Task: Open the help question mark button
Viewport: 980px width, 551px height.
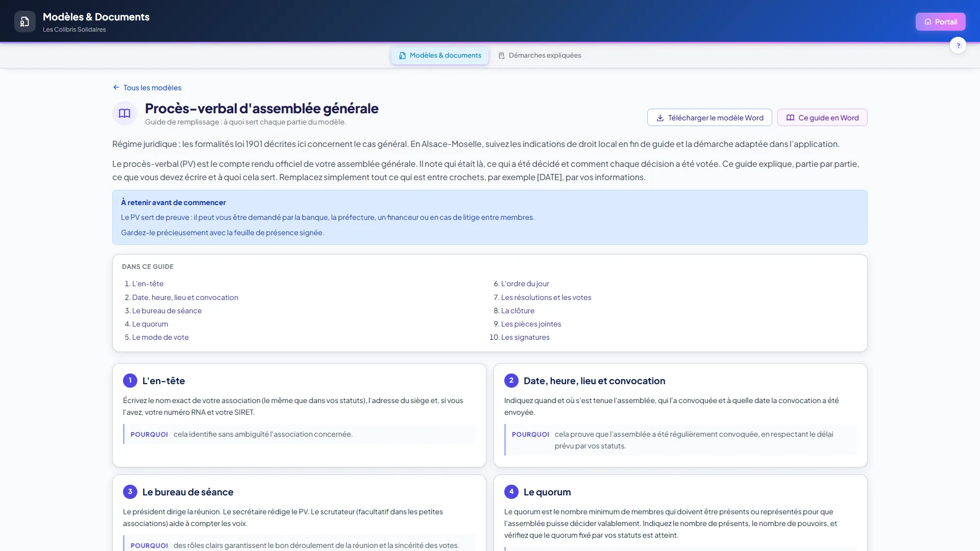Action: [958, 45]
